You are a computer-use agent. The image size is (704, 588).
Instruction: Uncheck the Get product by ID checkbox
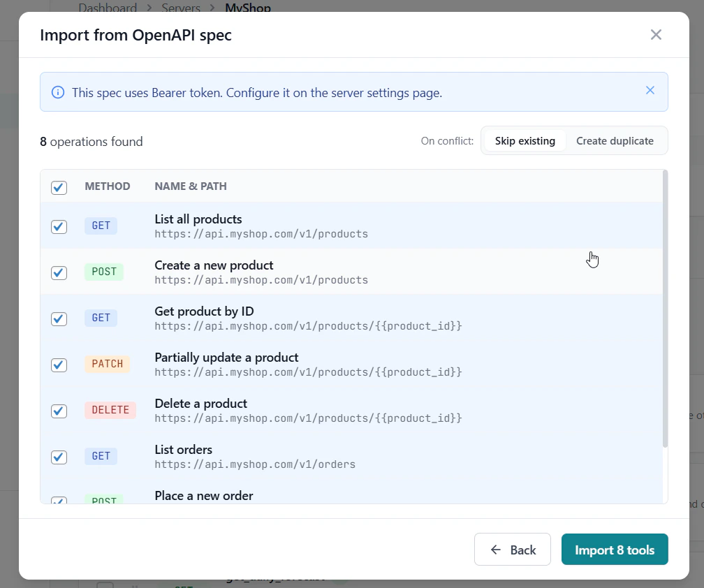click(59, 318)
